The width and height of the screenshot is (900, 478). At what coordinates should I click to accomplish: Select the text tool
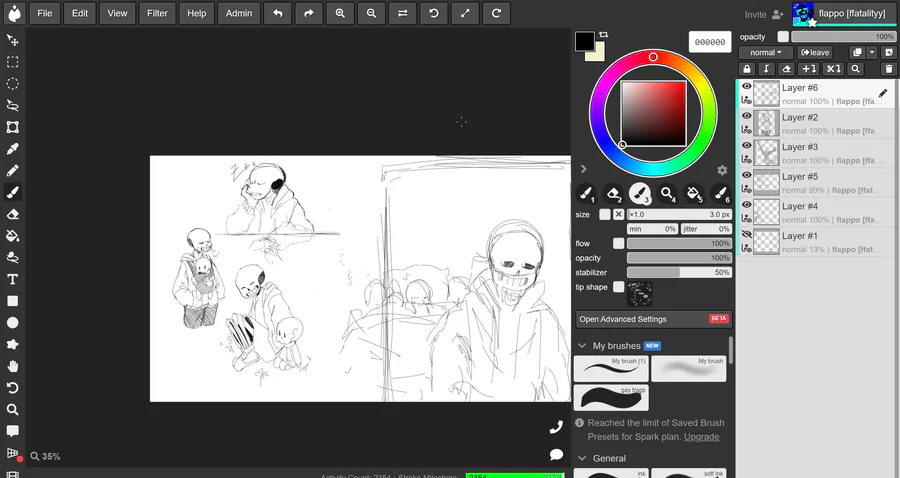(12, 279)
